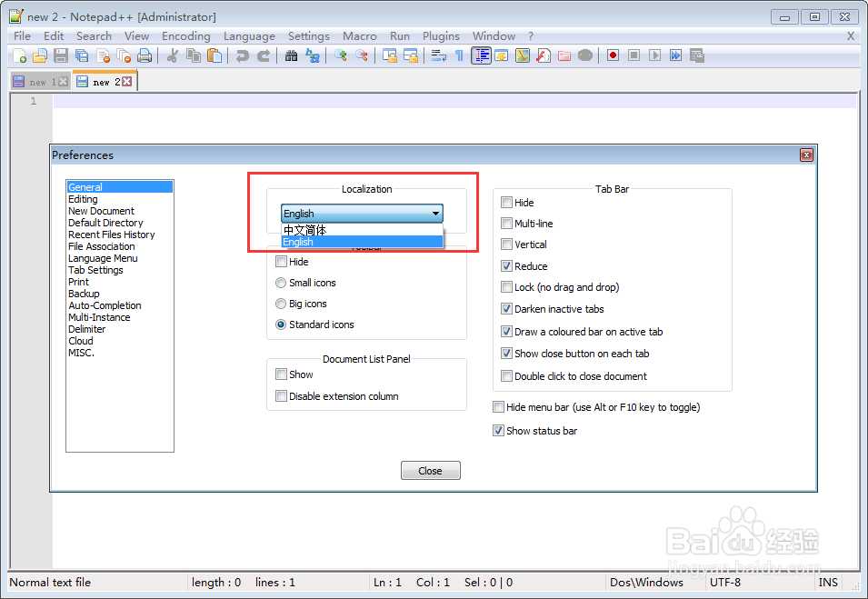Image resolution: width=868 pixels, height=599 pixels.
Task: Click the Playback macro icon
Action: click(x=655, y=55)
